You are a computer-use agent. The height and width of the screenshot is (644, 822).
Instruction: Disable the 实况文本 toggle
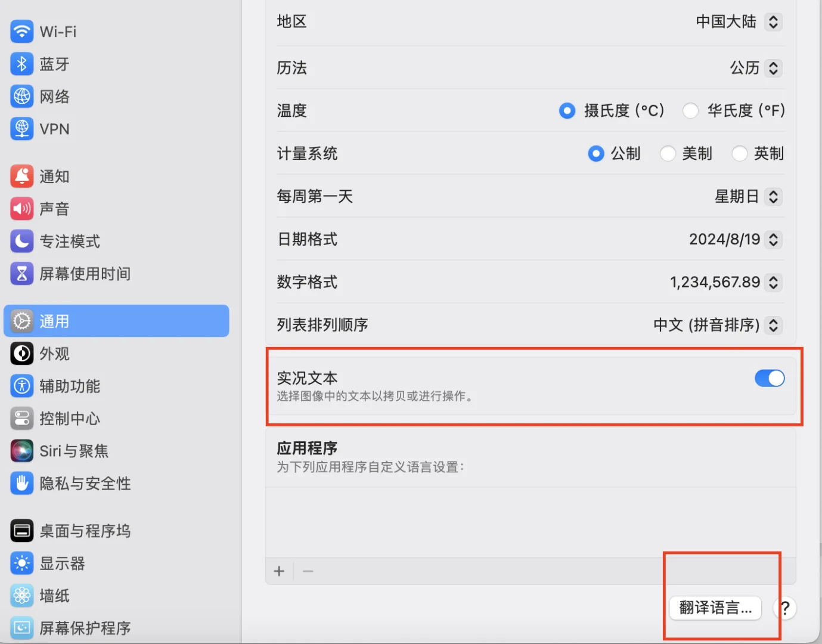[770, 378]
